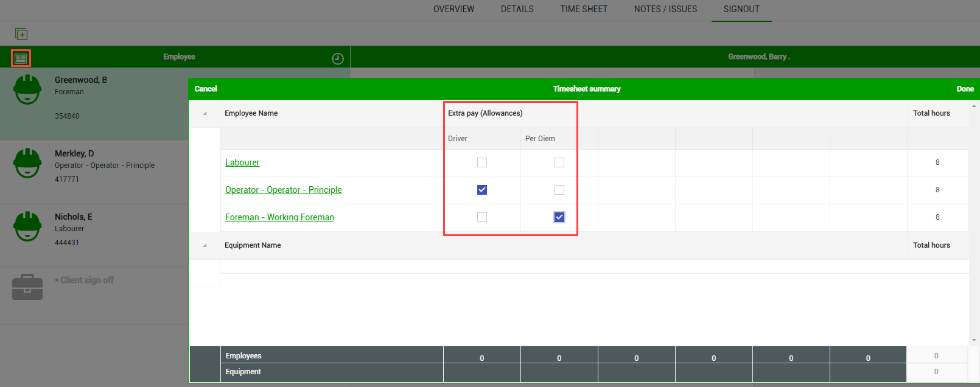The height and width of the screenshot is (387, 980).
Task: Click the Employees totals row label
Action: coord(243,356)
